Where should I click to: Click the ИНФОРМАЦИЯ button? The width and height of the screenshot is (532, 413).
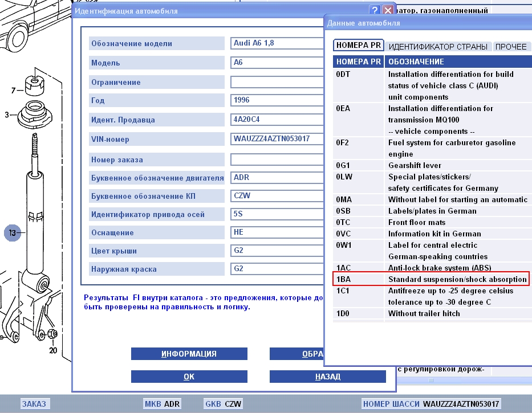click(189, 354)
